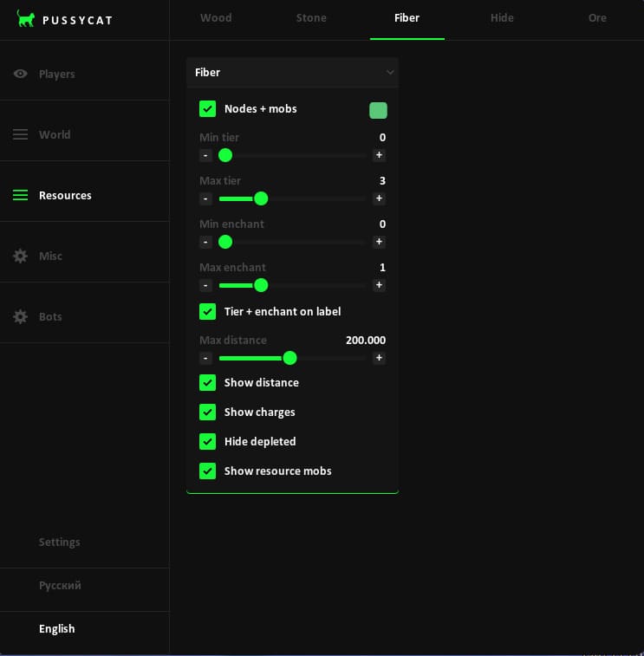This screenshot has height=656, width=644.
Task: Click the Max enchant value 1
Action: point(382,267)
